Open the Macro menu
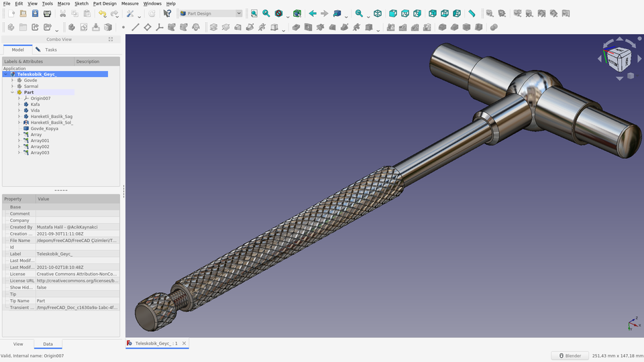Viewport: 644px width, 362px height. (64, 4)
